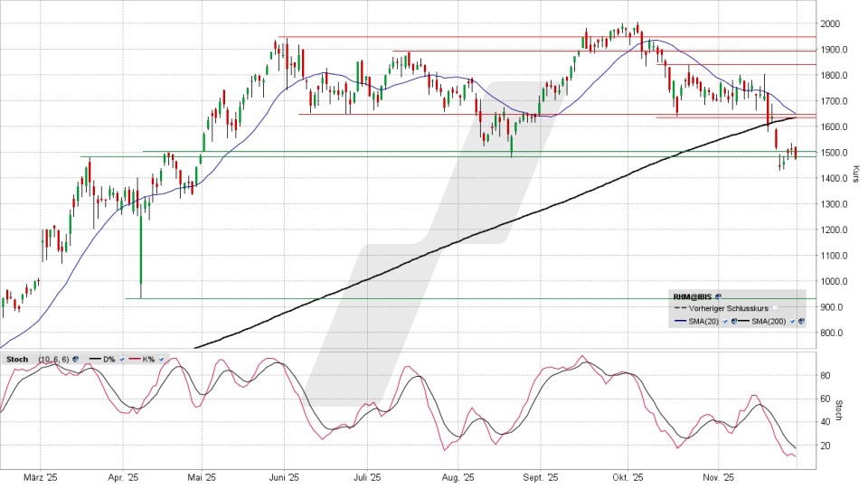Enable the Vorheriger Schlusskurs checkbox
The height and width of the screenshot is (488, 868).
point(774,308)
